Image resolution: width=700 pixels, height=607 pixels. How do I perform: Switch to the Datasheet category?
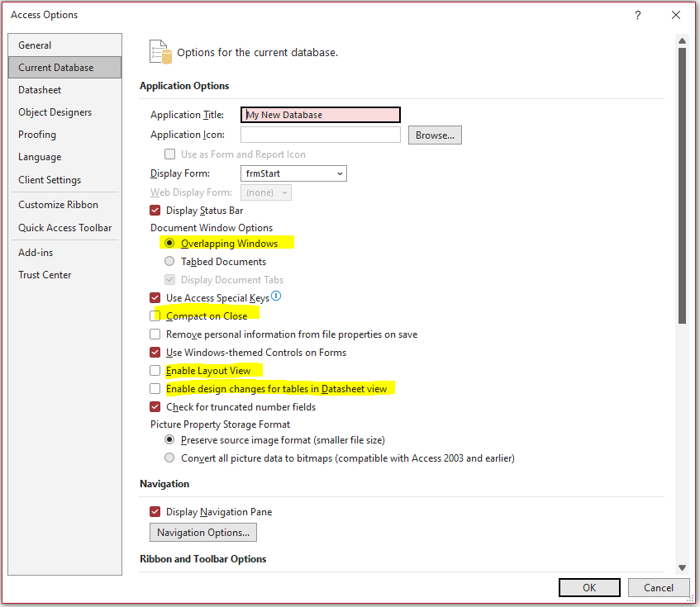[x=64, y=90]
